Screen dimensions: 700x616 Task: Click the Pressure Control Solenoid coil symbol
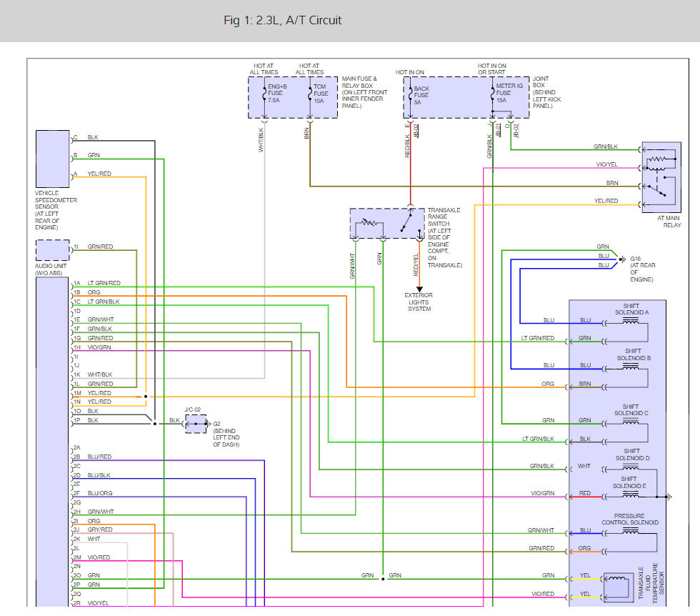pos(630,531)
